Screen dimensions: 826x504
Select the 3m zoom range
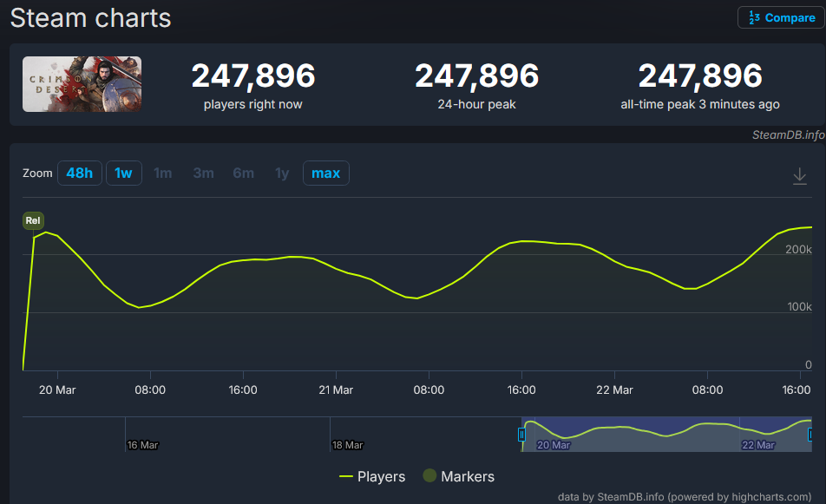coord(203,173)
